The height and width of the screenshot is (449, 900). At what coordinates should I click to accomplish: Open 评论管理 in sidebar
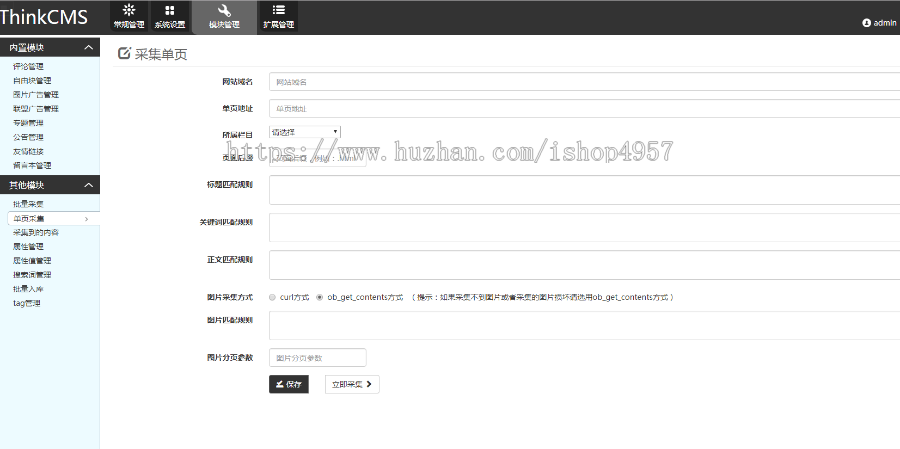28,67
